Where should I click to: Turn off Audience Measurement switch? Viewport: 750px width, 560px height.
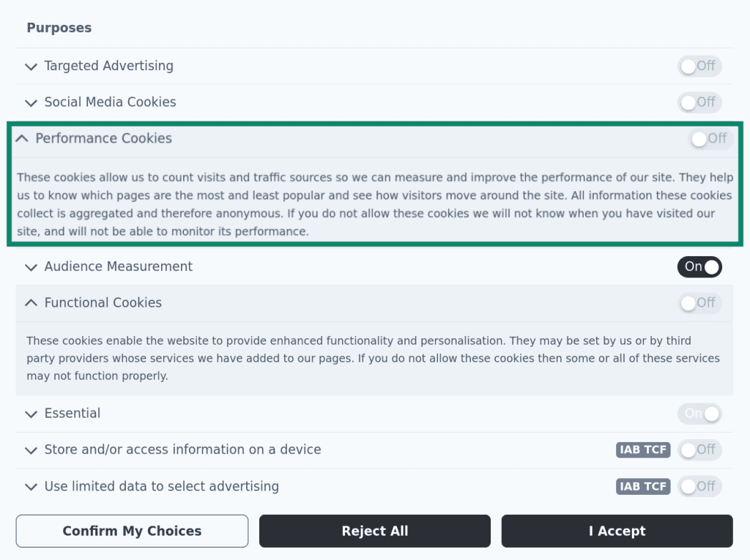coord(699,266)
